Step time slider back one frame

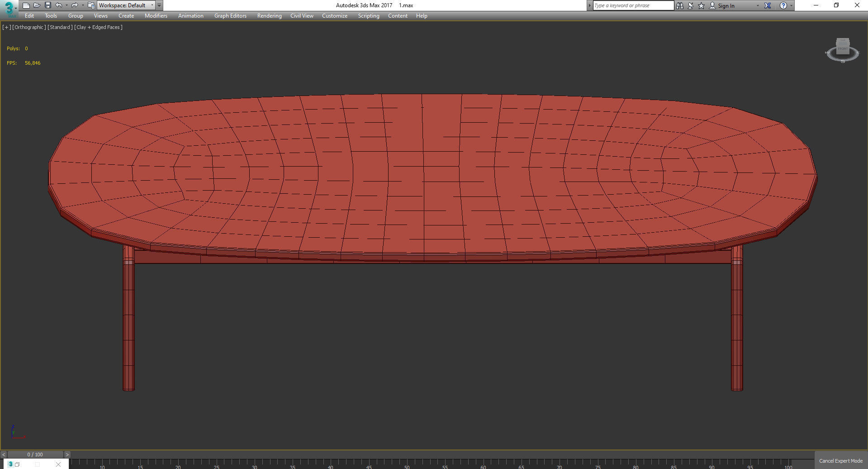(x=4, y=455)
